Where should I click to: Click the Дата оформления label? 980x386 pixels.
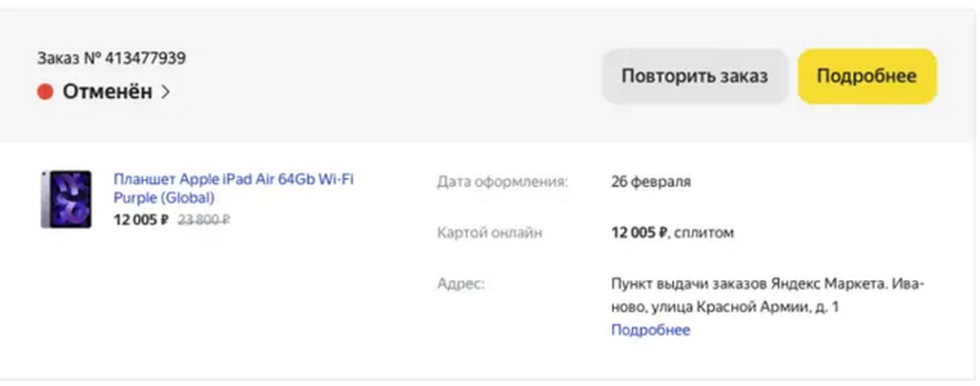click(x=502, y=182)
